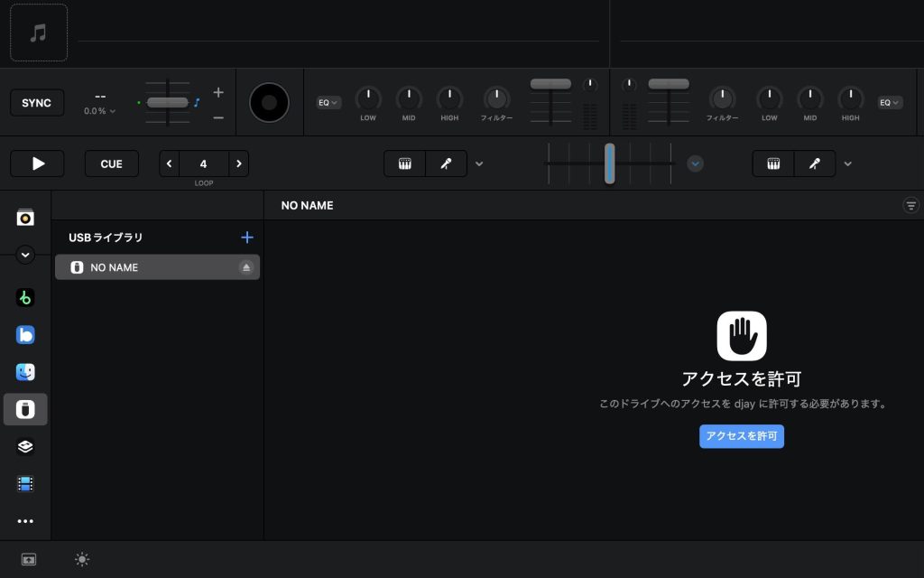Add a USB library with plus icon

coord(247,238)
